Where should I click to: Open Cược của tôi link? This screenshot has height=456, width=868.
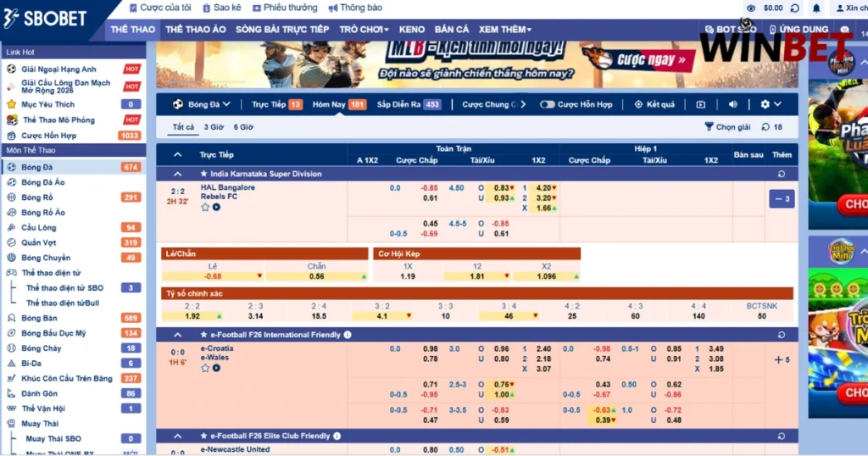coord(160,8)
